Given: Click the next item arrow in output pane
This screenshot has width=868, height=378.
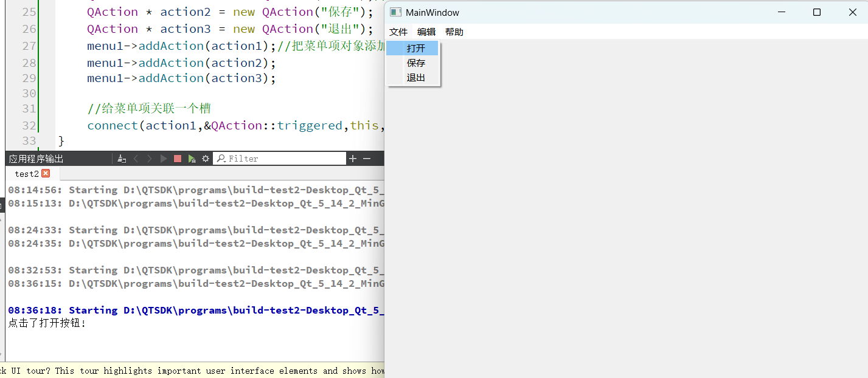Looking at the screenshot, I should point(150,159).
